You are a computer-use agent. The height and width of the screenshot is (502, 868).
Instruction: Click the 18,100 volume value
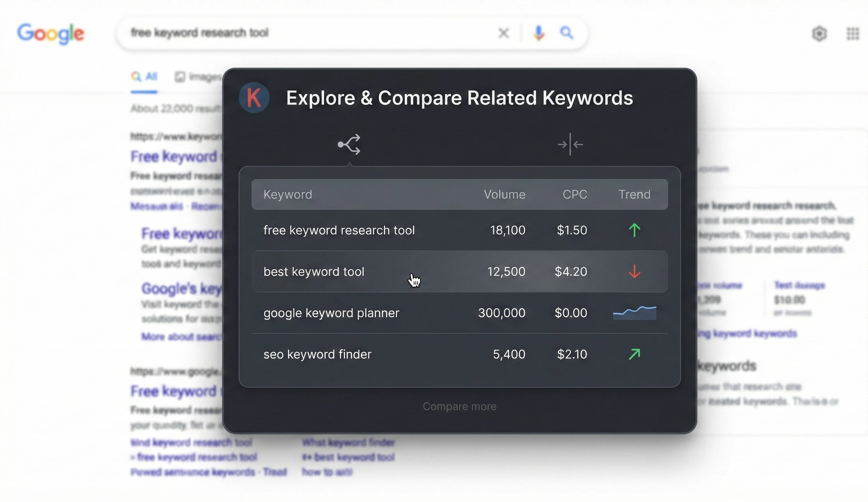point(508,230)
